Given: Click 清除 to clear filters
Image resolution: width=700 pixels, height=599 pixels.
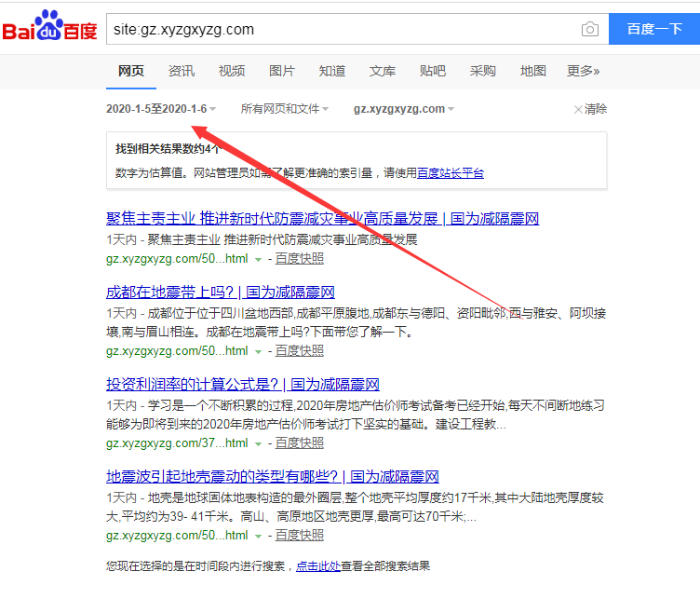Looking at the screenshot, I should [590, 109].
